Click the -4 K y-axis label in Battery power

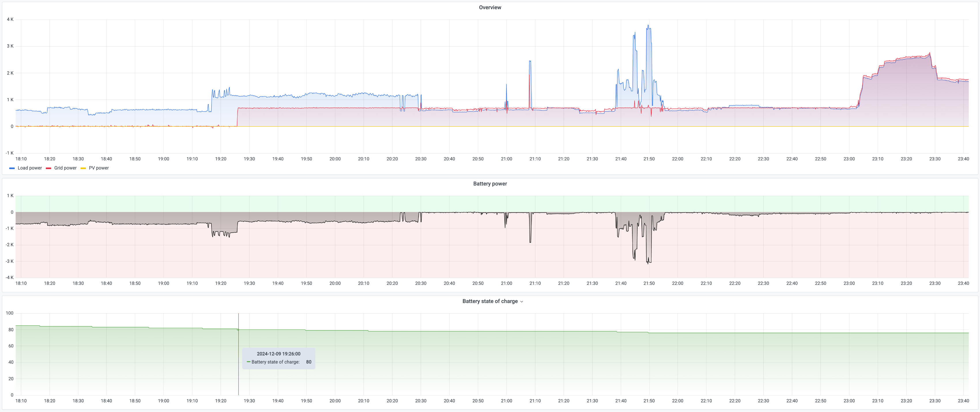(10, 277)
